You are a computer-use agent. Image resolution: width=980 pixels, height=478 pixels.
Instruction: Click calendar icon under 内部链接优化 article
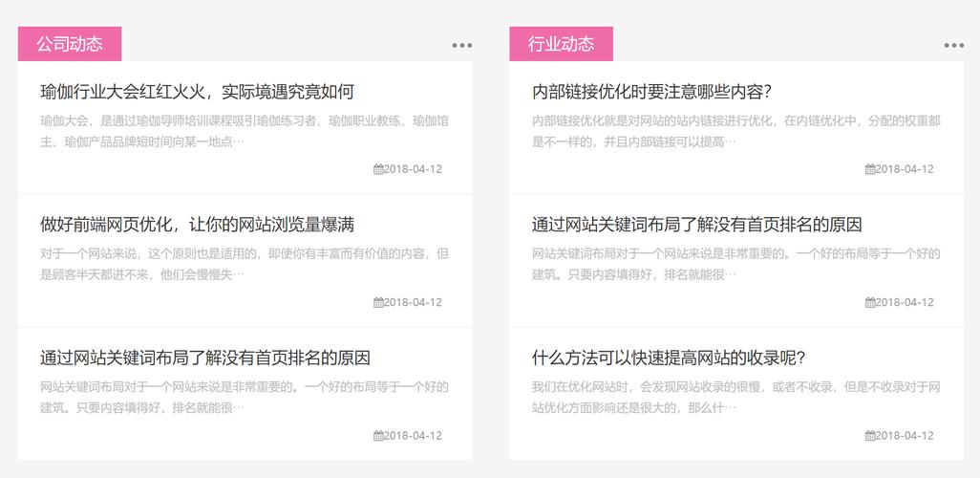pos(870,169)
